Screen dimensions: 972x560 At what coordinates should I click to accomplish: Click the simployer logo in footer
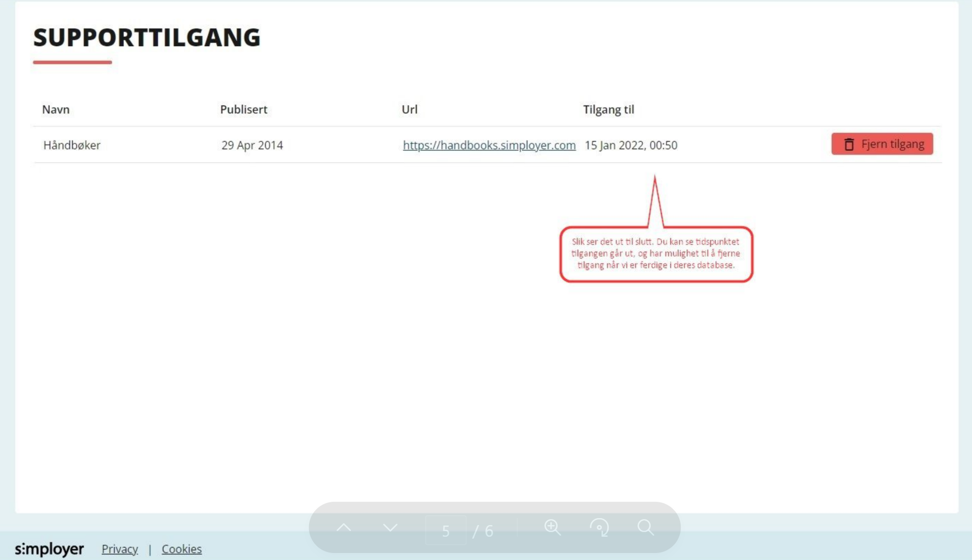[x=49, y=549]
